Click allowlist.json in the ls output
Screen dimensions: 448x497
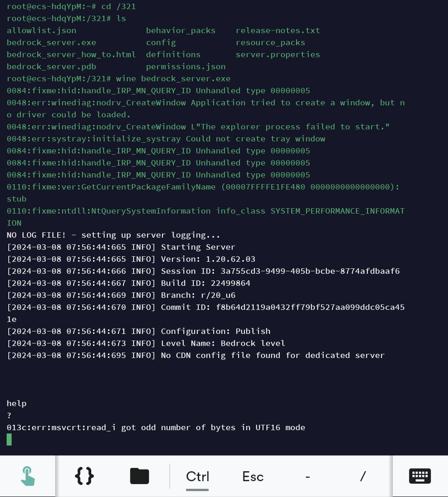[x=41, y=31]
